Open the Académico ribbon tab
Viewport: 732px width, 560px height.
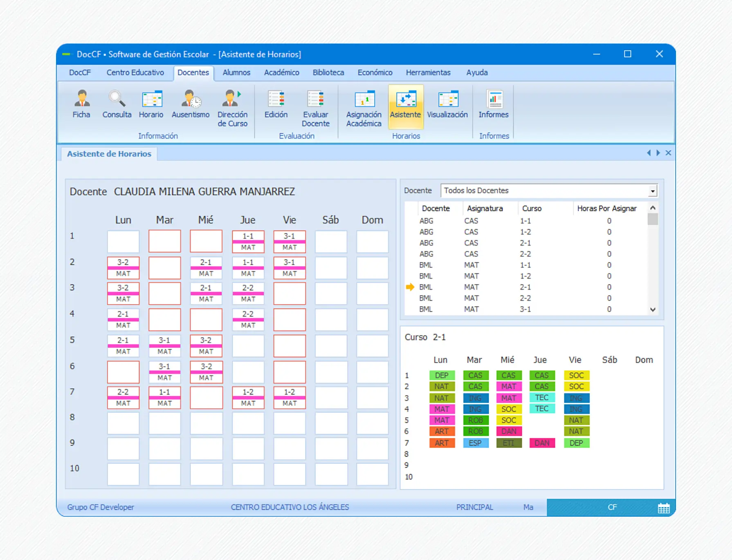[x=281, y=72]
